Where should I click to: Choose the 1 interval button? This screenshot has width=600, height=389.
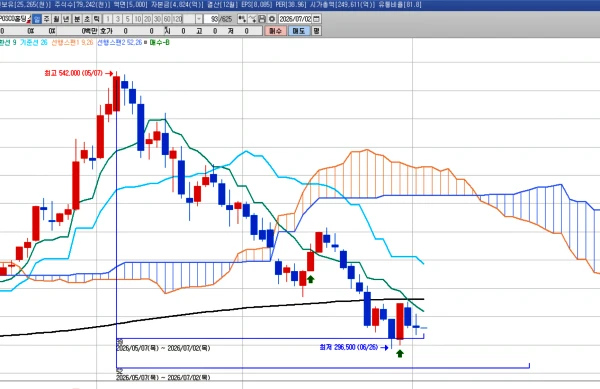click(x=108, y=19)
